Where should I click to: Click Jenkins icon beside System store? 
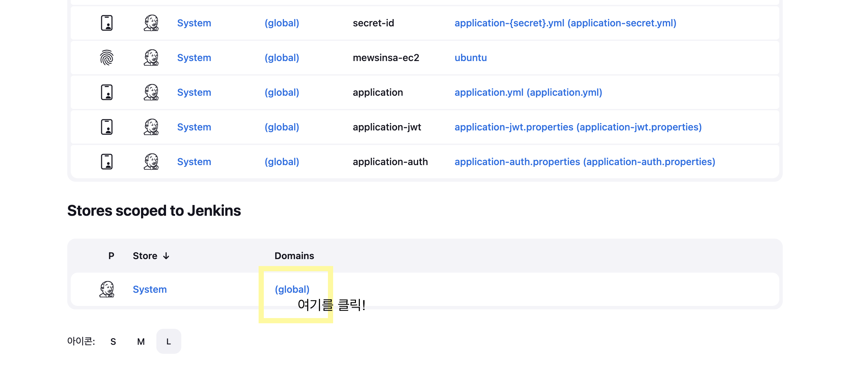[107, 289]
